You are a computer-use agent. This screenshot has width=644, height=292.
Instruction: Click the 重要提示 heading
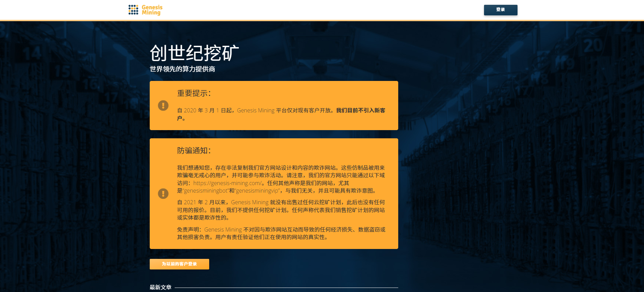(194, 93)
